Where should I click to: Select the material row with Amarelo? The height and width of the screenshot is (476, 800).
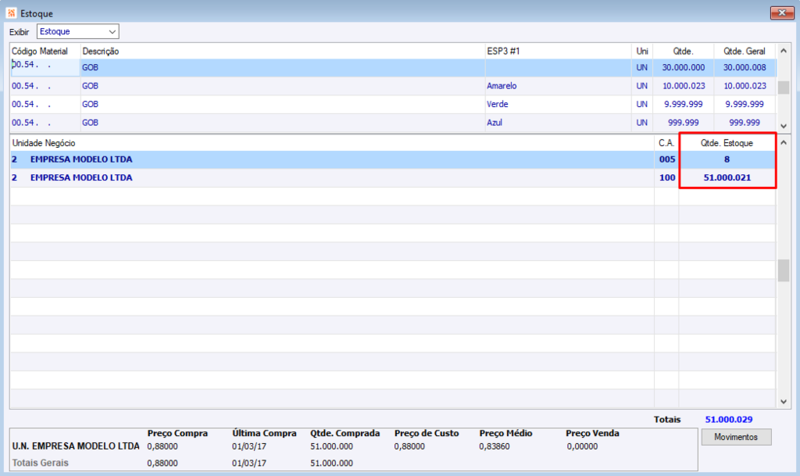tap(393, 86)
